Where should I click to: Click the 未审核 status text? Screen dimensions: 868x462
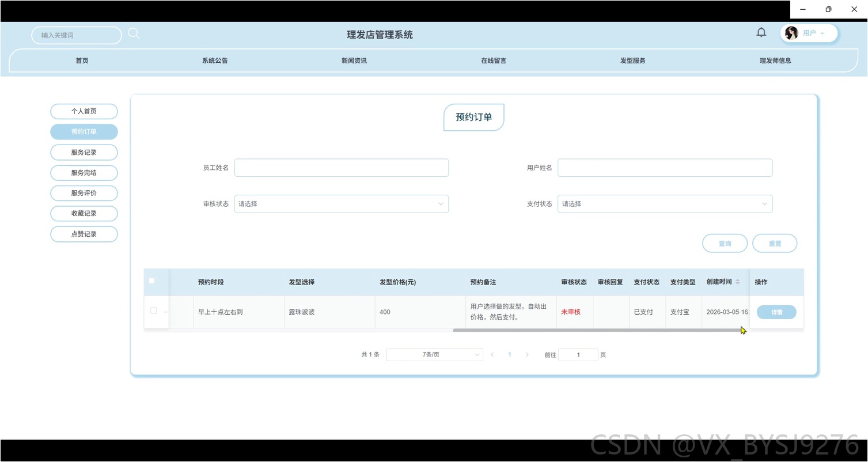pyautogui.click(x=571, y=312)
